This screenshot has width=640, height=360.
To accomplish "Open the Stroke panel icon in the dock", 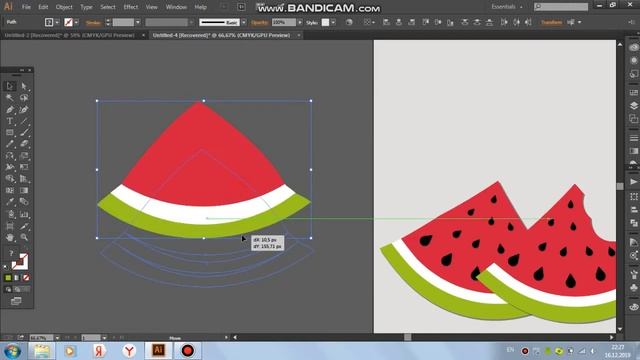I will tap(633, 138).
